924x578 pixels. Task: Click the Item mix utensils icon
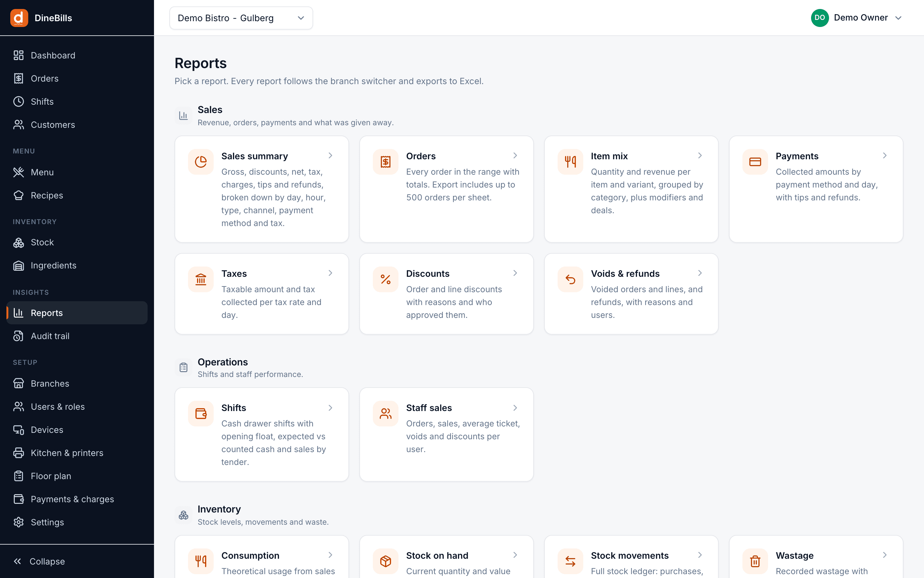click(570, 162)
